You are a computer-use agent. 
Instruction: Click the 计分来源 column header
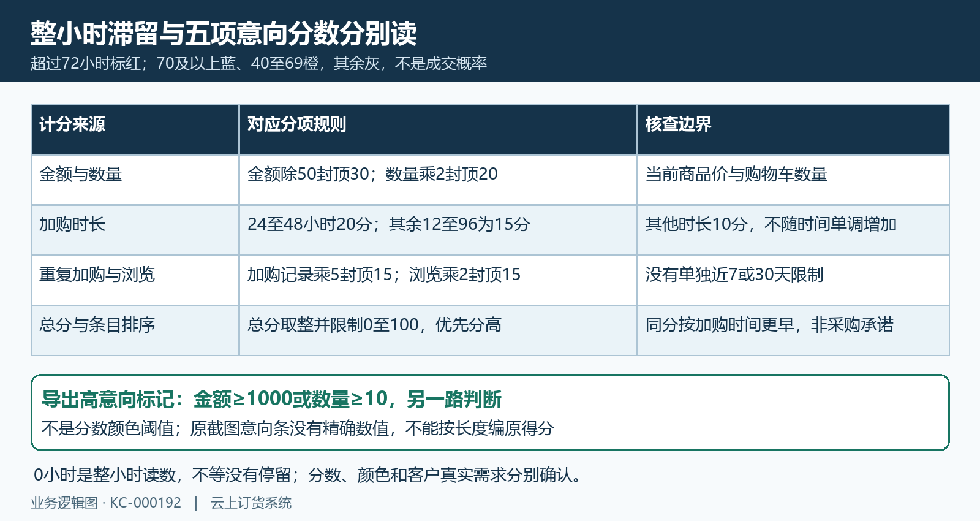135,129
